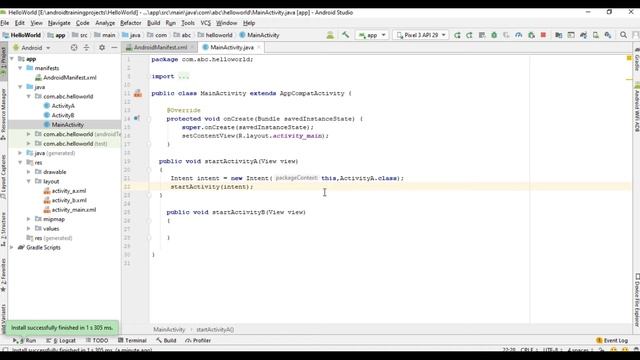640x360 pixels.
Task: Open the Logcat tool window
Action: click(61, 340)
